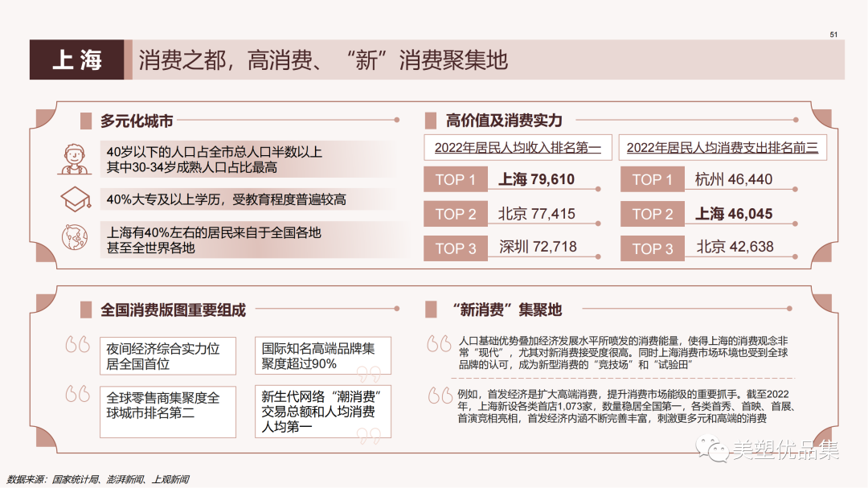Select the text 40岁以下的人口占全市总人口半数以上
Screen dimensions: 868x488
pos(215,152)
